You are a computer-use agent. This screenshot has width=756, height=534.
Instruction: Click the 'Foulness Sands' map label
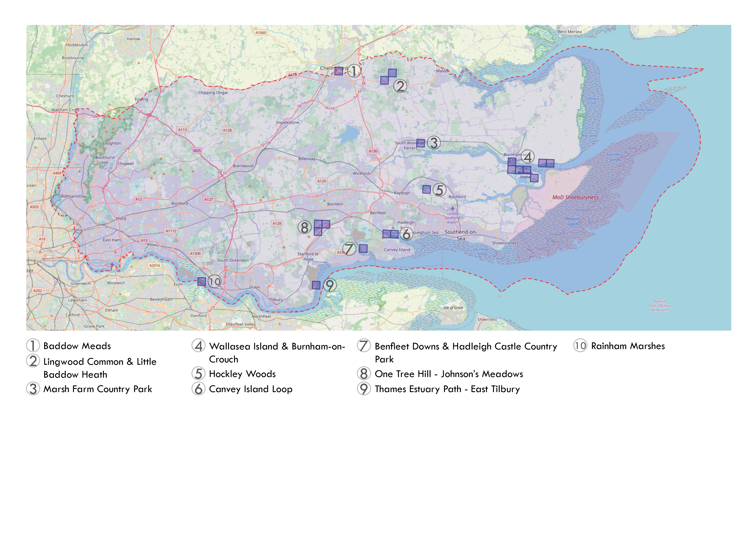pos(614,157)
